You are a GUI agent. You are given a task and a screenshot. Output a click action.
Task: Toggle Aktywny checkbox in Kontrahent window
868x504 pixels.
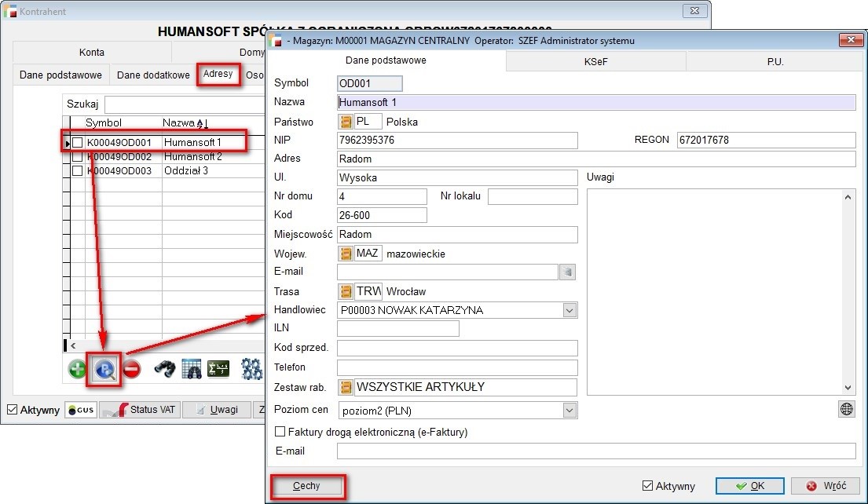tap(13, 410)
